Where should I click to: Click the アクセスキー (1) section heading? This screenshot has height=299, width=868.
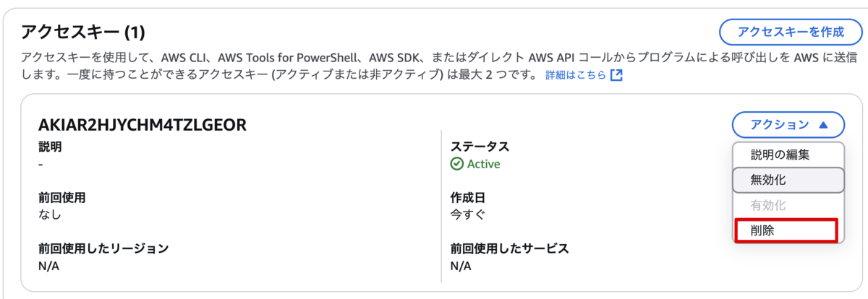(x=83, y=32)
